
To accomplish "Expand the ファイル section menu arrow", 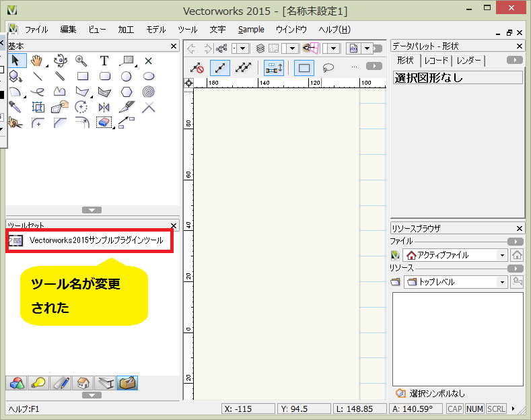I will [516, 242].
